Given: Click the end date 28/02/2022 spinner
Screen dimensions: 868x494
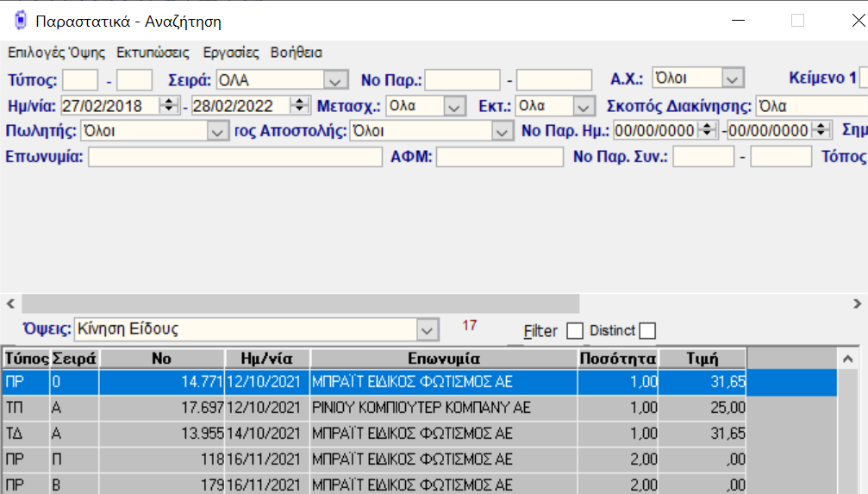Looking at the screenshot, I should tap(300, 106).
